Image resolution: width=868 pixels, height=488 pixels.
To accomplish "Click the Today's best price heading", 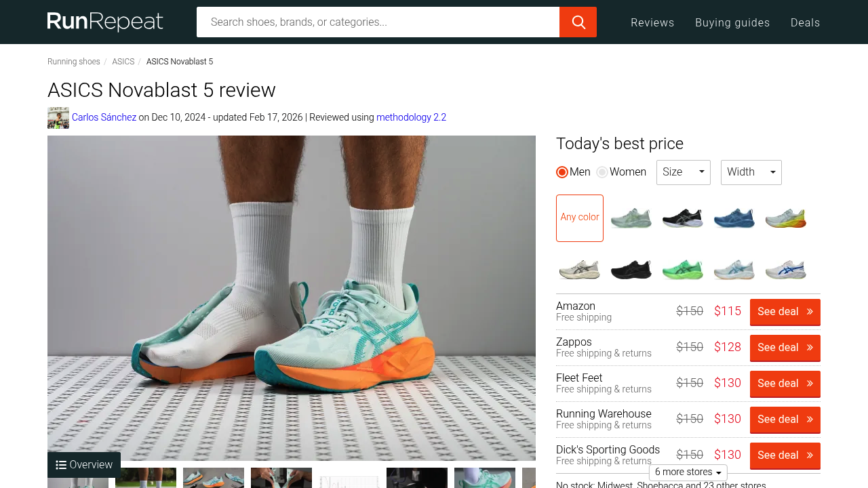I will click(620, 144).
